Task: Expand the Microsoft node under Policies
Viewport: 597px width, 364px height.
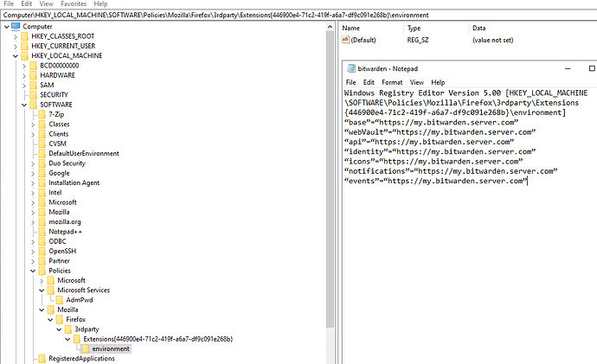Action: point(42,281)
